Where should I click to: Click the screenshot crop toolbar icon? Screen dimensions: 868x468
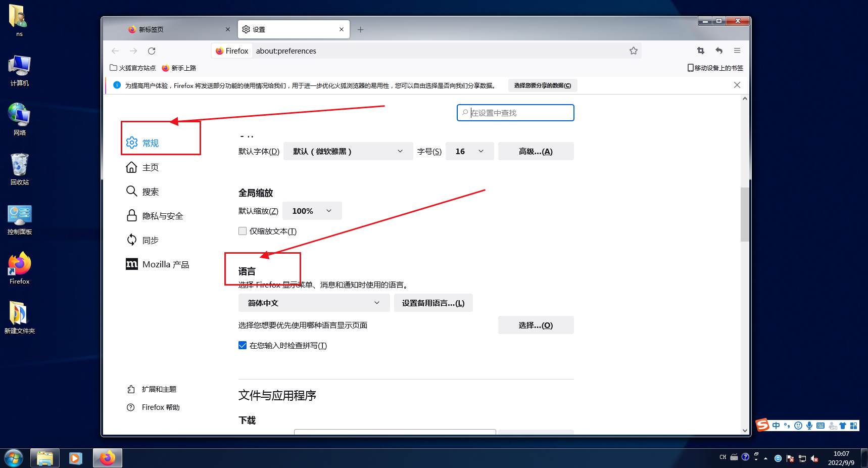pyautogui.click(x=701, y=51)
